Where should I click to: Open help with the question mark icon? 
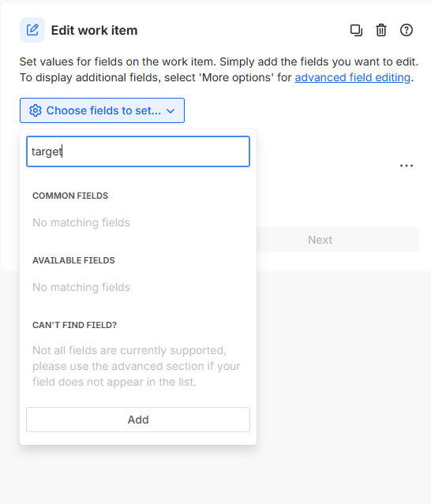(x=407, y=30)
